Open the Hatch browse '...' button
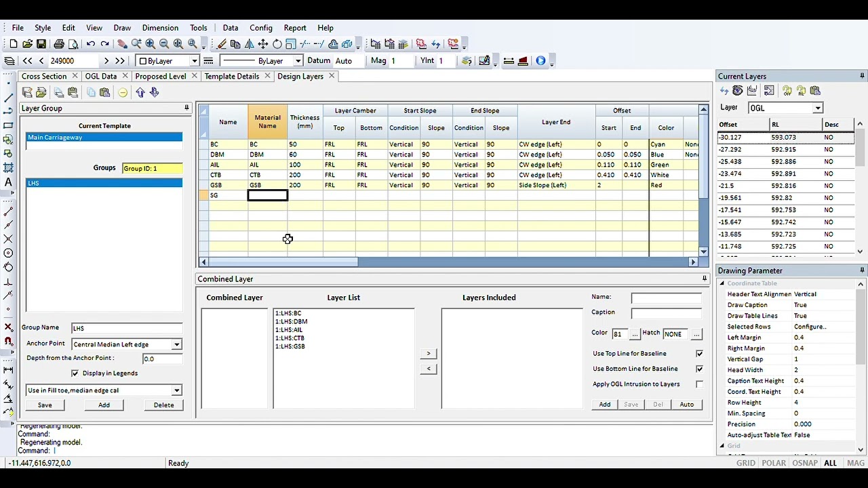Screen dimensions: 868x488 tap(696, 334)
